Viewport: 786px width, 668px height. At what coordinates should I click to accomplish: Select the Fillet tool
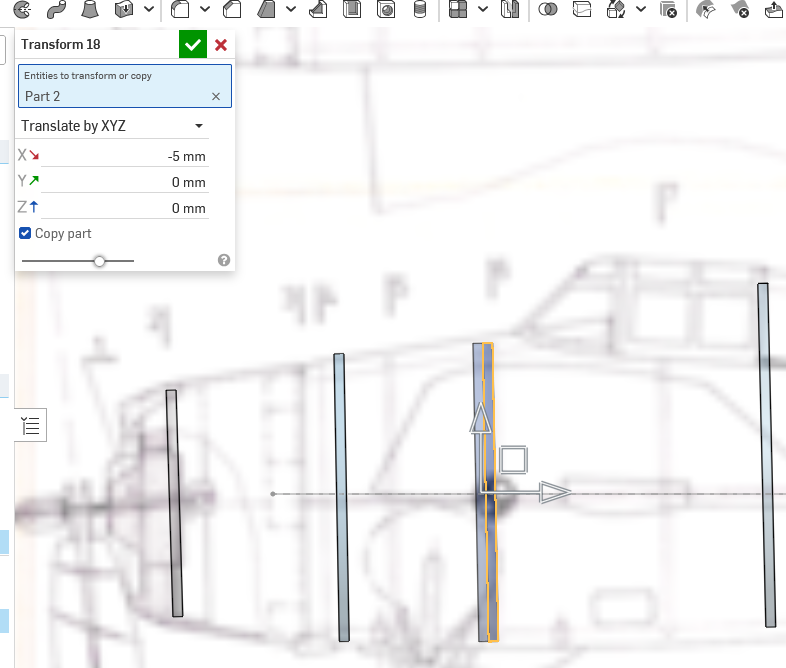pos(179,9)
